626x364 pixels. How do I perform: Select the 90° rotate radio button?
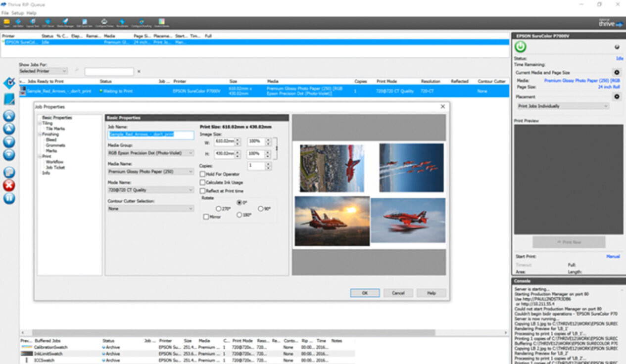pyautogui.click(x=260, y=209)
